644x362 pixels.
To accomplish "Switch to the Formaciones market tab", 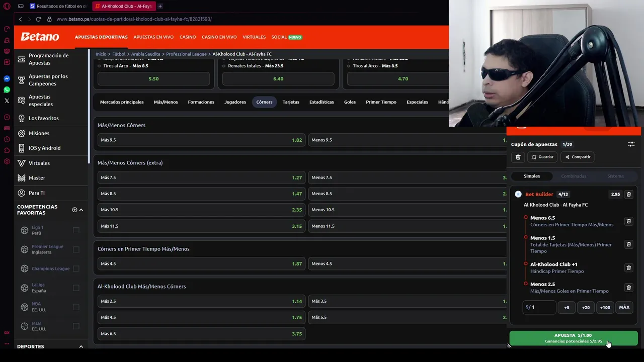I will point(201,102).
